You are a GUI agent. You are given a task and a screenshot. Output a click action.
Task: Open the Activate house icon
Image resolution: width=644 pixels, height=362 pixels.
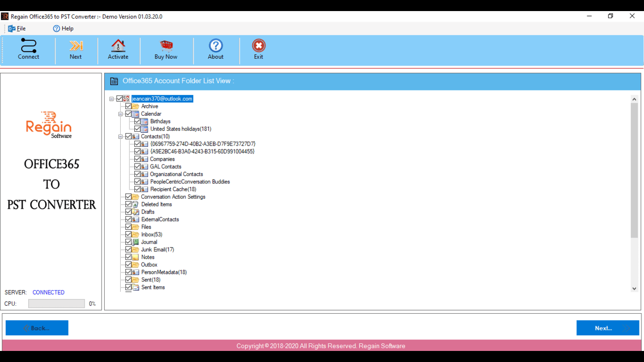(118, 45)
